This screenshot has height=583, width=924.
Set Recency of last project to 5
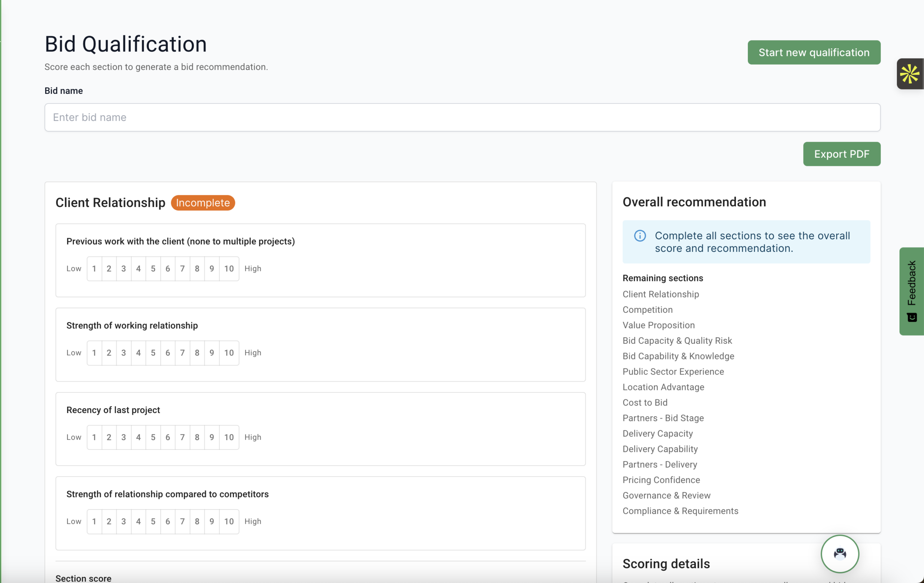[x=153, y=437]
